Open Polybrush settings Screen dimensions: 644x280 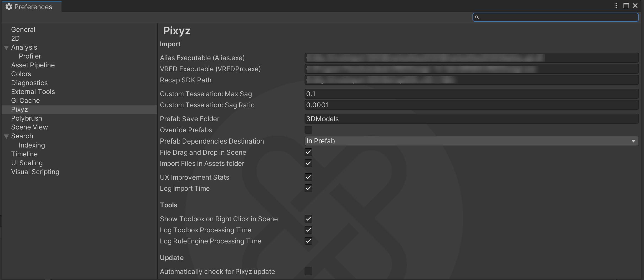click(x=27, y=118)
